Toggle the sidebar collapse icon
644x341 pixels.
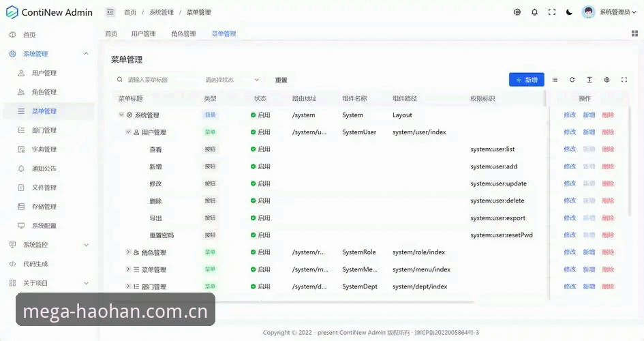tap(110, 12)
